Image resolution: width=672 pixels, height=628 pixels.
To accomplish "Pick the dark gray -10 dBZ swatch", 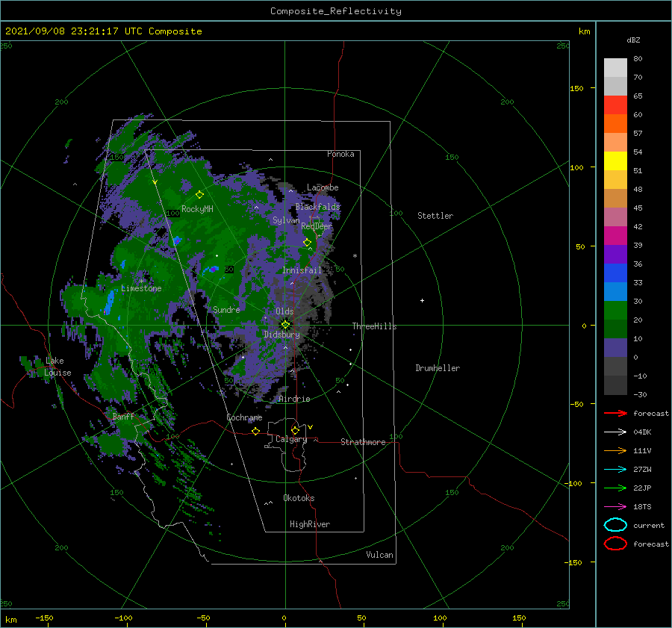I will [x=615, y=385].
